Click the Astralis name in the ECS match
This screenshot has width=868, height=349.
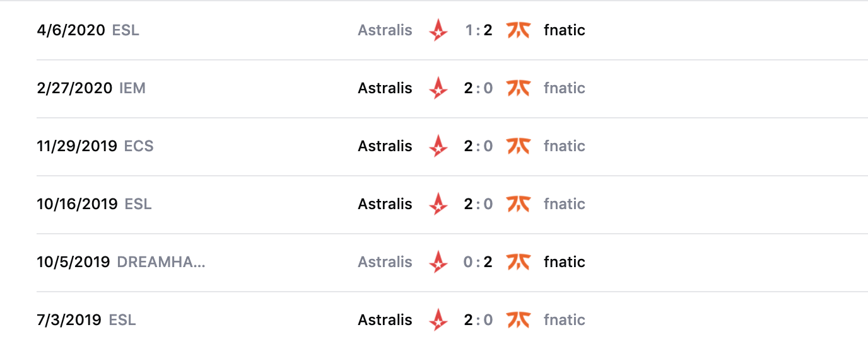(x=385, y=146)
